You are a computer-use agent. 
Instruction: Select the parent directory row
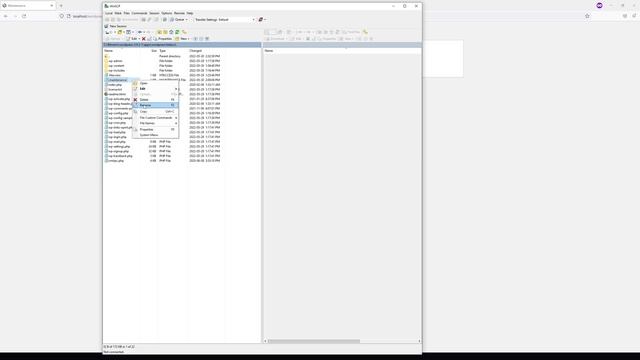[162, 56]
